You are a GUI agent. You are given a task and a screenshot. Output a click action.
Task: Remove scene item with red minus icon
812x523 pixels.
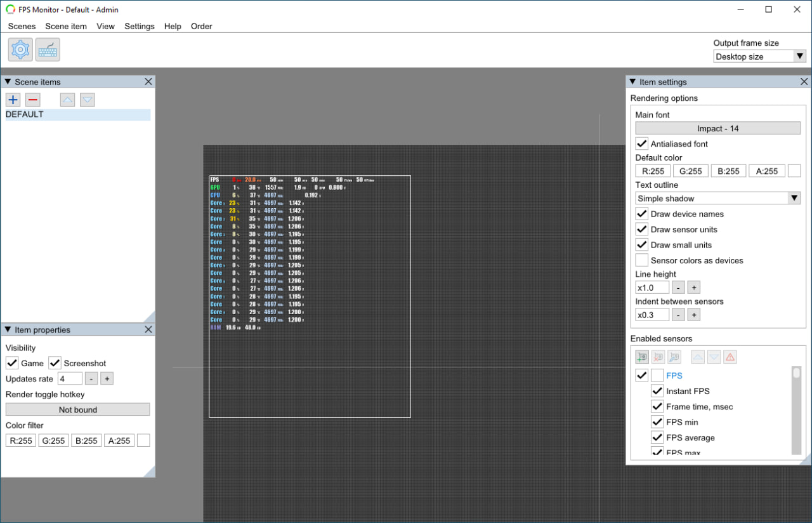[x=33, y=100]
